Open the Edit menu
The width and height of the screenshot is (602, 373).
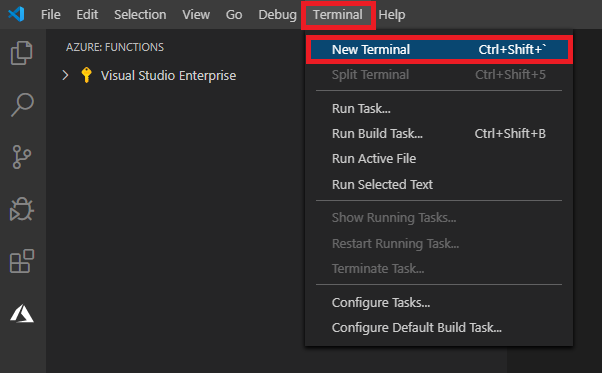[87, 15]
